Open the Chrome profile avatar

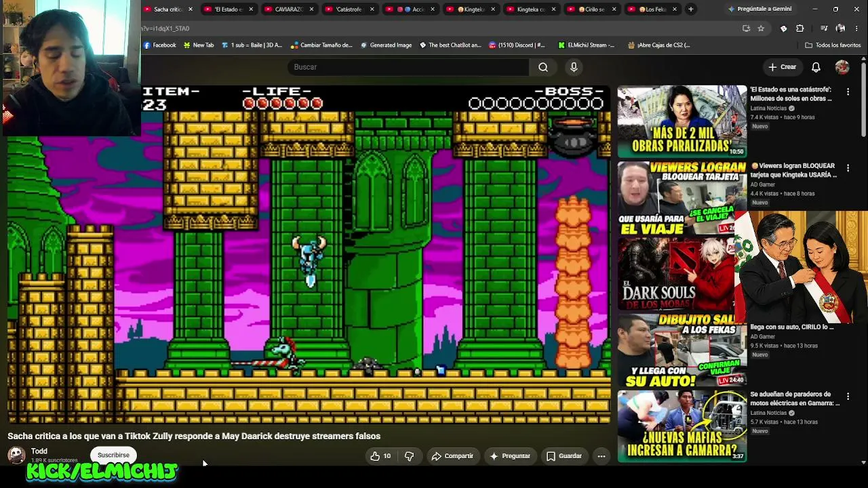[840, 28]
